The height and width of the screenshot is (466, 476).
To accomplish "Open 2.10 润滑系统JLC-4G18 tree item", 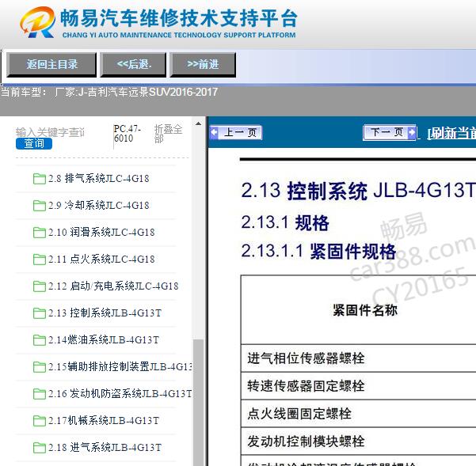I will 101,233.
